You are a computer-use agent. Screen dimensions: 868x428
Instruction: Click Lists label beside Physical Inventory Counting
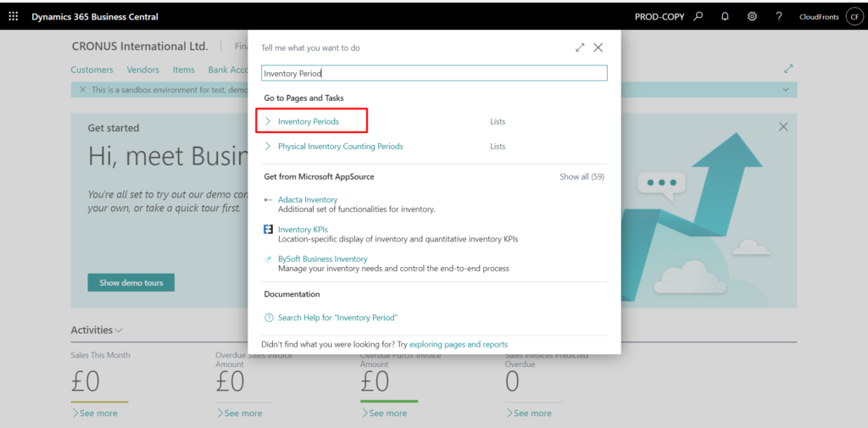(x=498, y=146)
